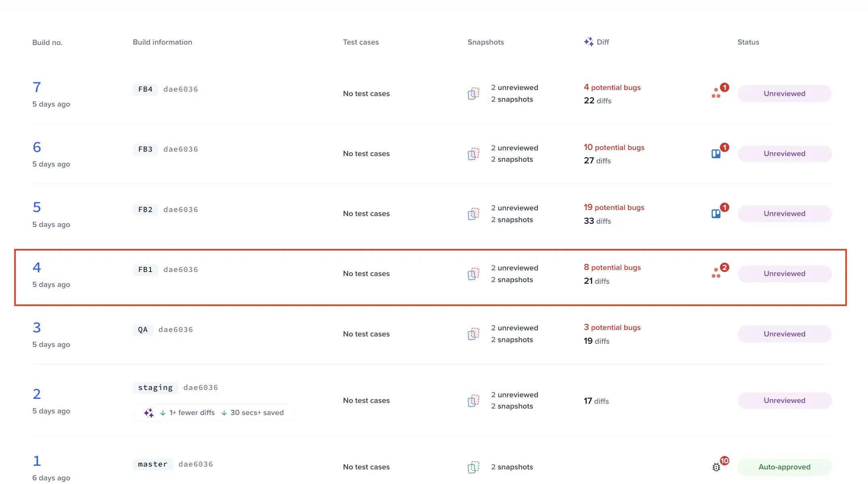Click the bug icon on build 1
This screenshot has height=484, width=868.
716,467
